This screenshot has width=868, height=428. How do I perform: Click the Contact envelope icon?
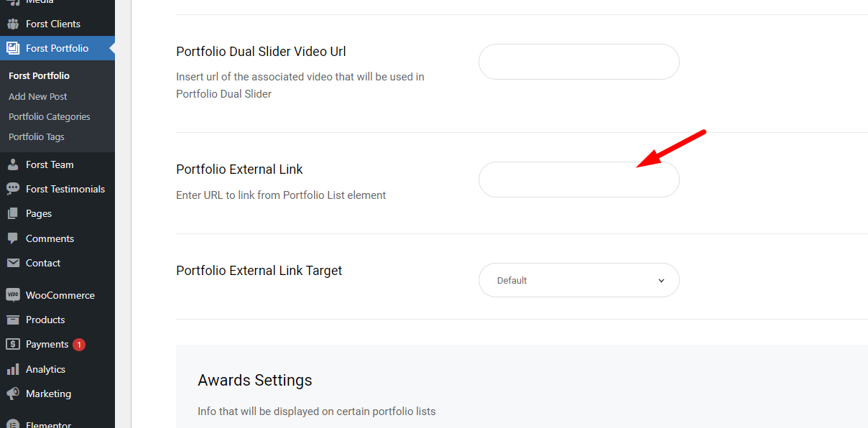[x=13, y=263]
